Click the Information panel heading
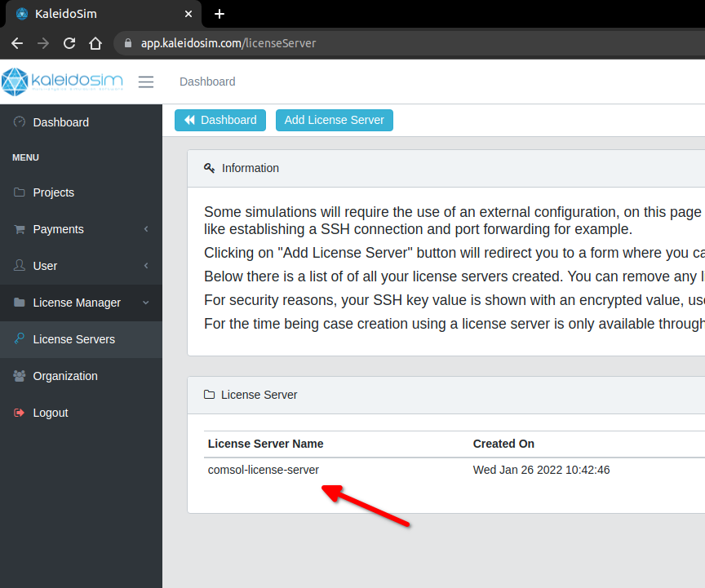Viewport: 705px width, 588px height. pyautogui.click(x=251, y=168)
